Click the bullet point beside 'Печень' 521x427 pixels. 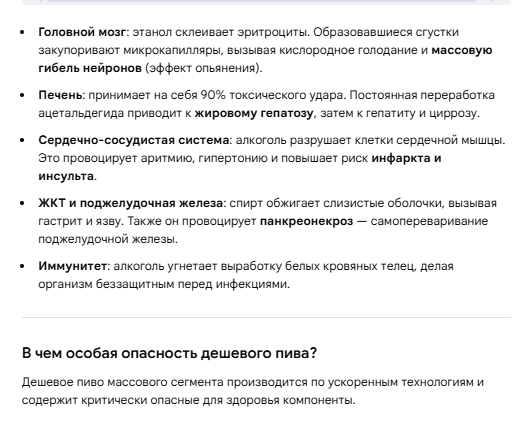[x=22, y=95]
